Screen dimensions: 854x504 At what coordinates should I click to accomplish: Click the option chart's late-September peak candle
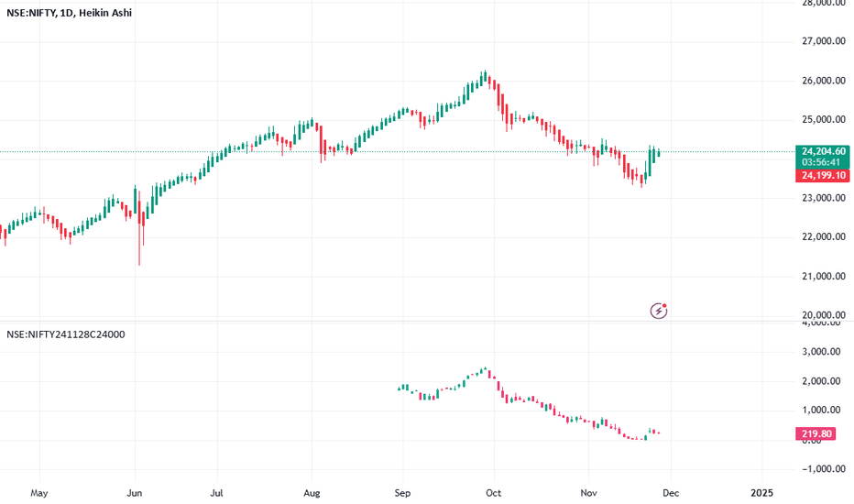(484, 369)
